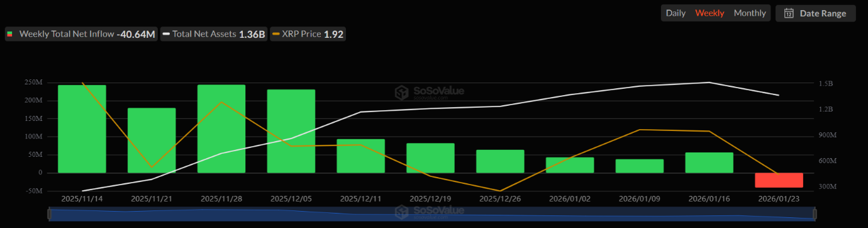Select the Weekly tab
The image size is (868, 228).
tap(709, 13)
